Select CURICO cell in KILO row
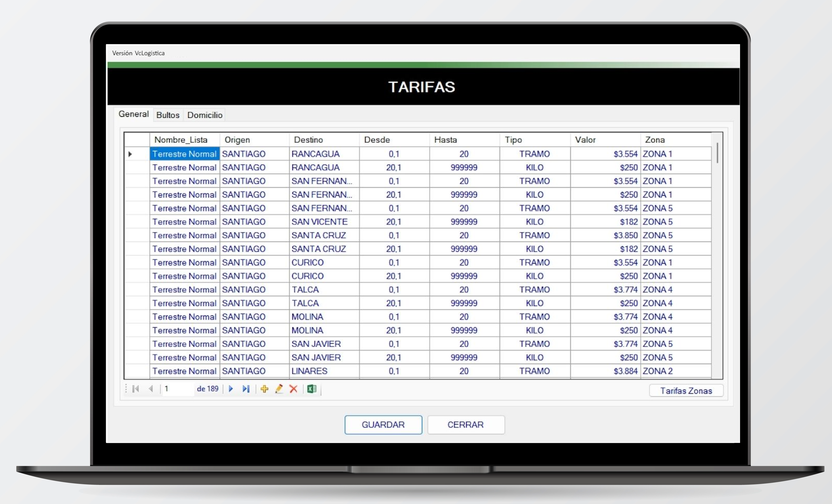The width and height of the screenshot is (832, 504). [325, 276]
